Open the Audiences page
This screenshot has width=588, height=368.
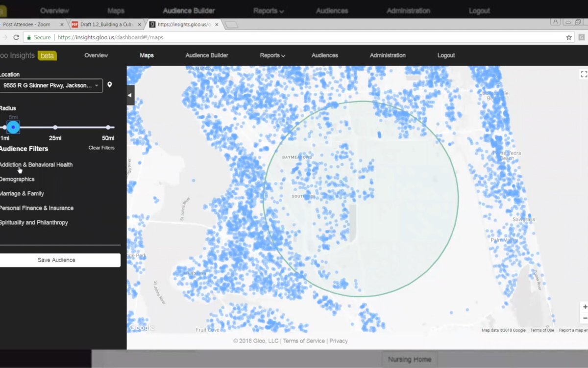[x=325, y=55]
